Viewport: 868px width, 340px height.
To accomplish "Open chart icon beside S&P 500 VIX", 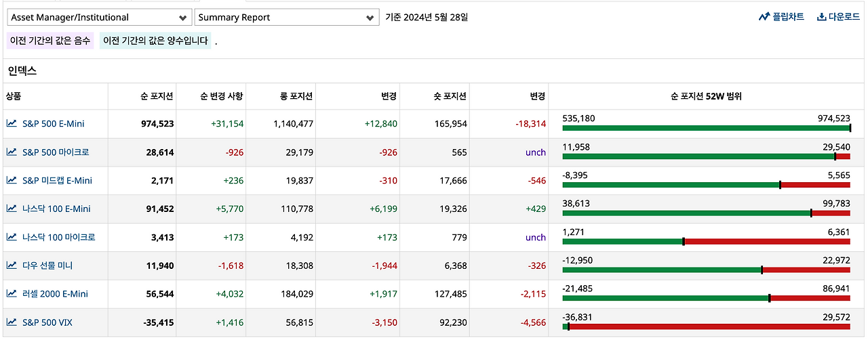I will tap(12, 322).
